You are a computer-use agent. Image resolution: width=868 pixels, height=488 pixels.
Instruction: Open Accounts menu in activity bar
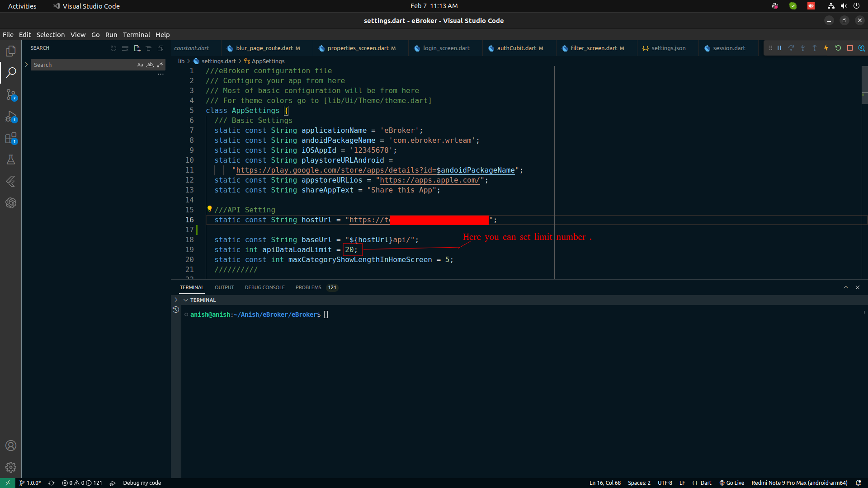pyautogui.click(x=11, y=446)
